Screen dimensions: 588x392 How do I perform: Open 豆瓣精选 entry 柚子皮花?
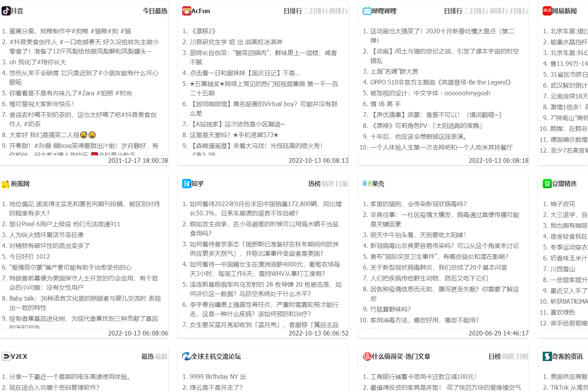(563, 204)
